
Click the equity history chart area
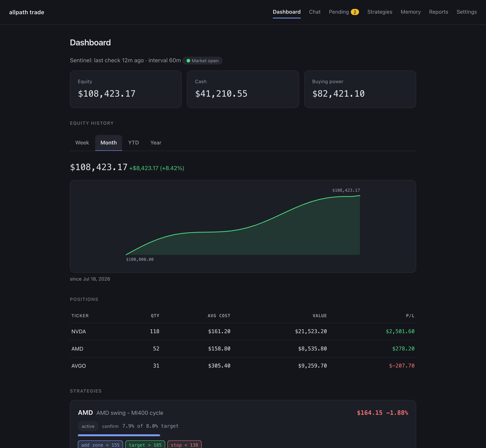[243, 226]
